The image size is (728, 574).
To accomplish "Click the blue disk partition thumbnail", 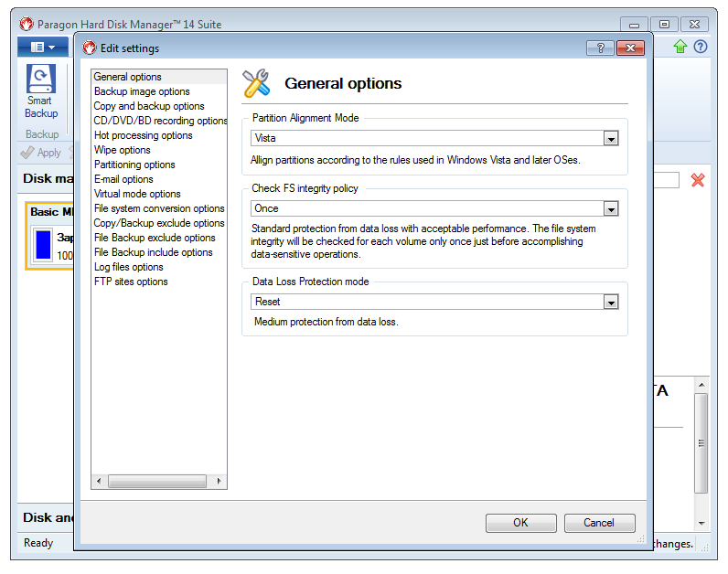I will click(x=43, y=245).
